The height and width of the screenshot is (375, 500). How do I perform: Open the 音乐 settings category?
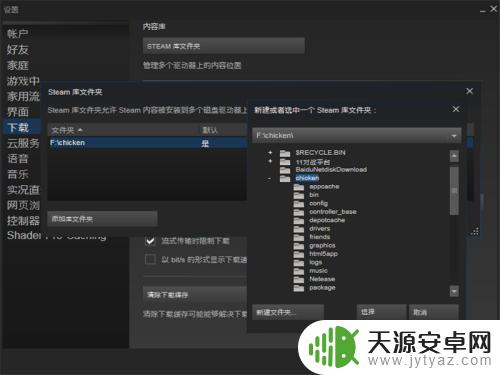18,174
